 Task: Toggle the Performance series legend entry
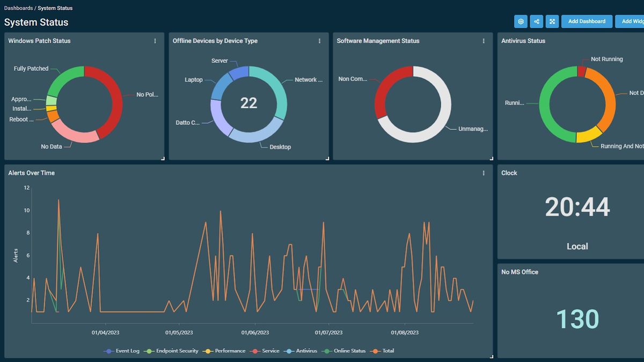(x=231, y=351)
